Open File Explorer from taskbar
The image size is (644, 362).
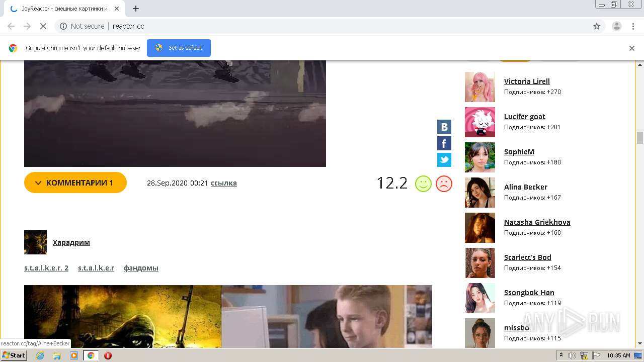[57, 355]
